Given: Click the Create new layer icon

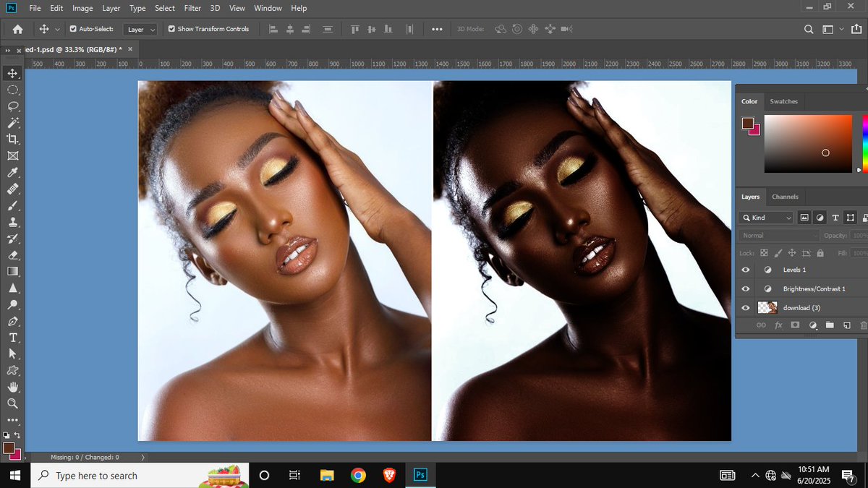Looking at the screenshot, I should pos(846,326).
